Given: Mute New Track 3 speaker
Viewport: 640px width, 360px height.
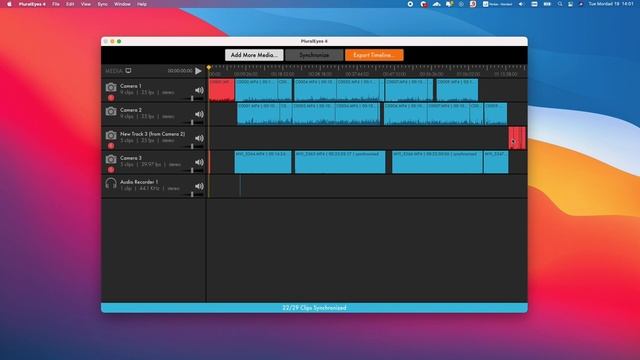Looking at the screenshot, I should (x=199, y=138).
